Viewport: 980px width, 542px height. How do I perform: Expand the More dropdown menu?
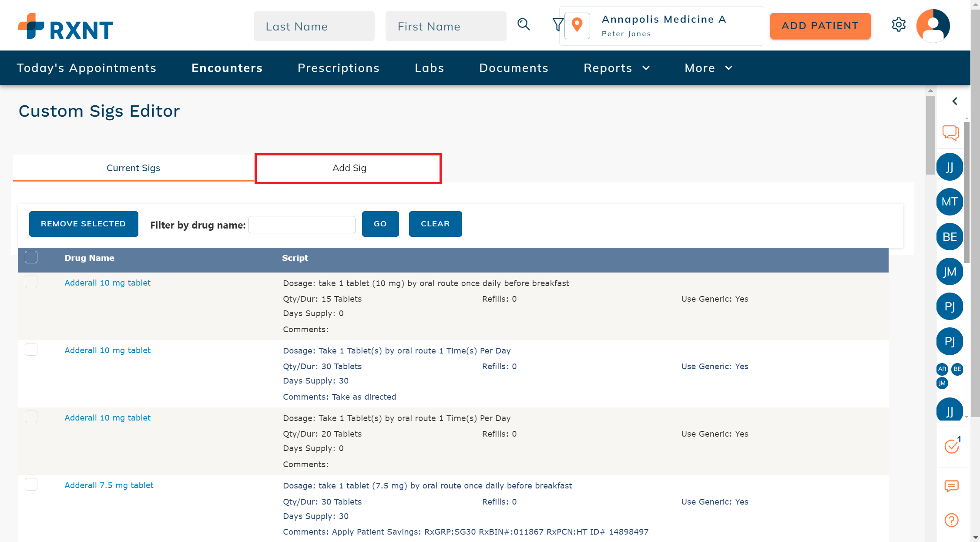point(708,68)
